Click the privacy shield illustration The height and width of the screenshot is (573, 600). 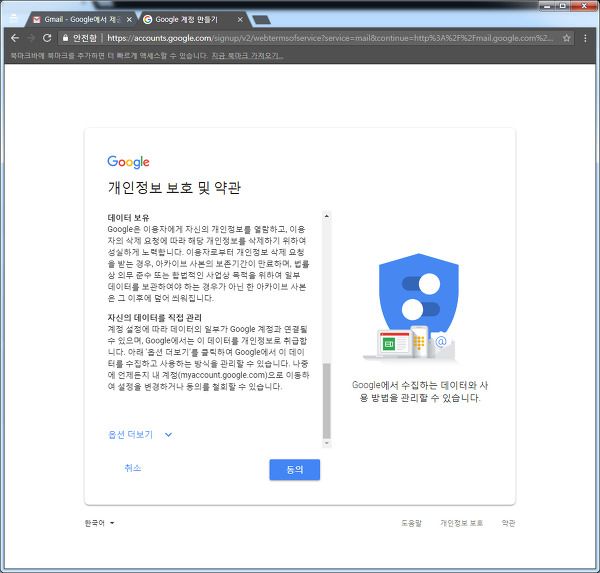pyautogui.click(x=419, y=306)
